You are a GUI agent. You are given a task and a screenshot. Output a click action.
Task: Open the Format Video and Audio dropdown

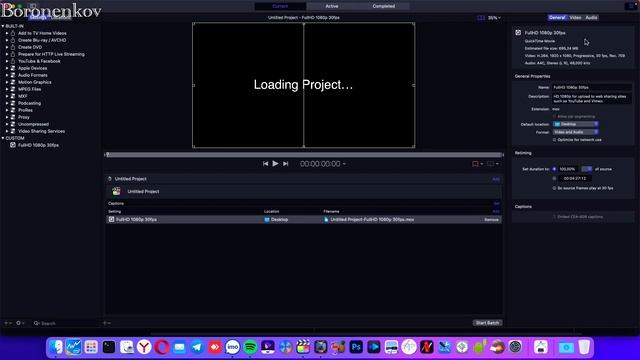(576, 132)
